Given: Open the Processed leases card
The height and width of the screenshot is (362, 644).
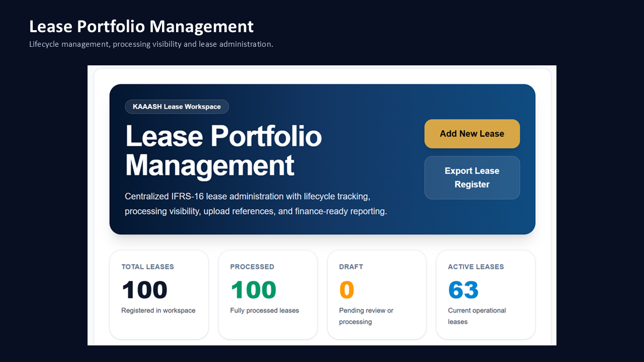Looking at the screenshot, I should coord(268,295).
